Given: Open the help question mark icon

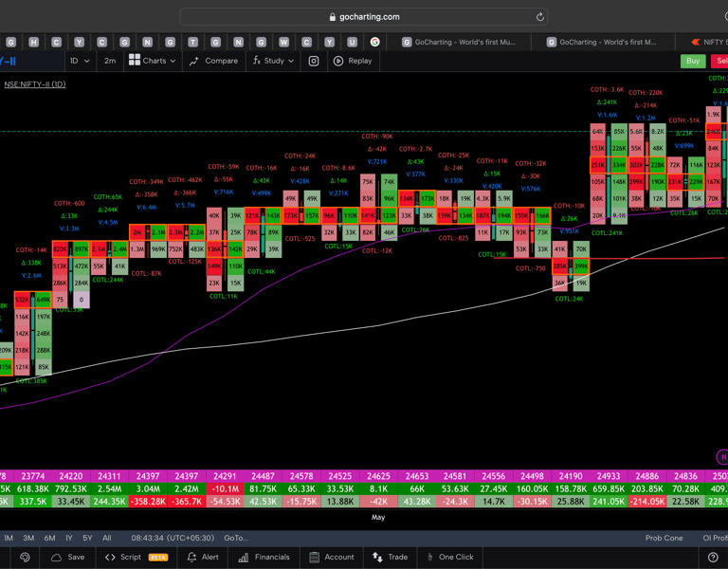Looking at the screenshot, I should [713, 557].
